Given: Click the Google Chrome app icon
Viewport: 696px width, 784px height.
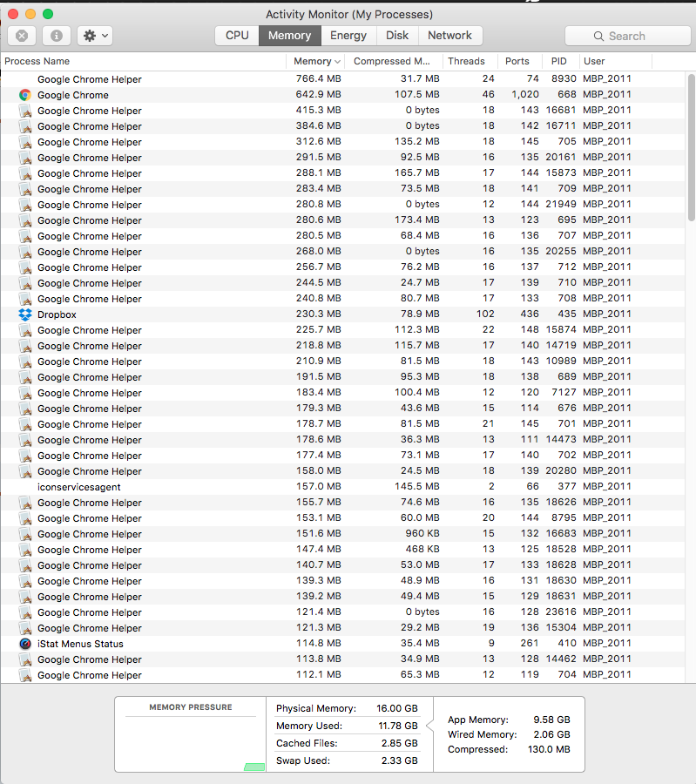Looking at the screenshot, I should pos(25,95).
